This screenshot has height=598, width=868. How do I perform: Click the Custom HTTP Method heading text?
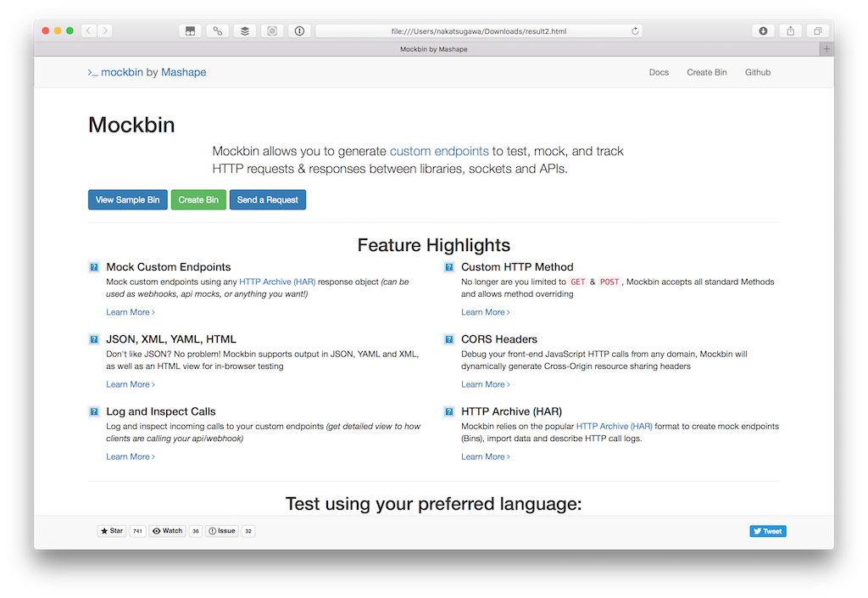click(517, 267)
